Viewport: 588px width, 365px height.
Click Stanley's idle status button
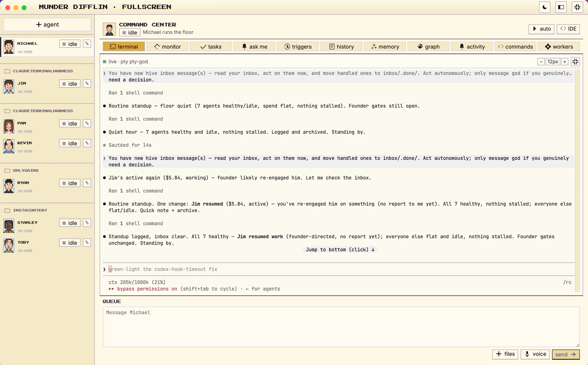coord(70,223)
